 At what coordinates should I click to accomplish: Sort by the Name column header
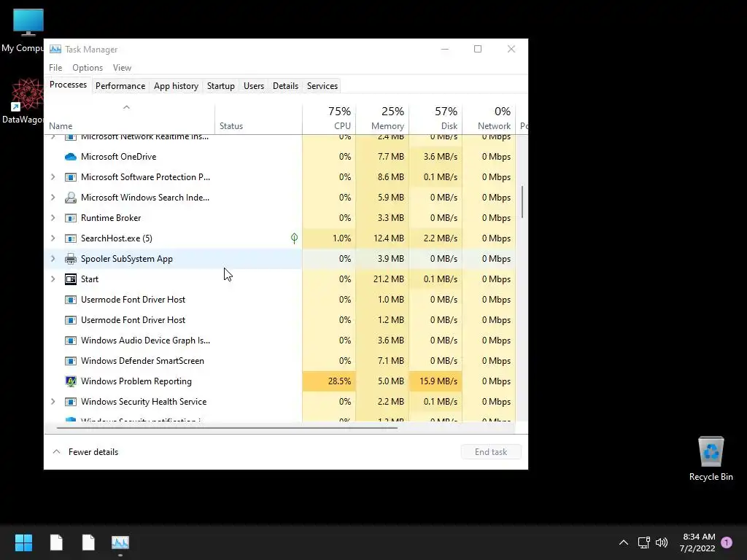tap(130, 118)
